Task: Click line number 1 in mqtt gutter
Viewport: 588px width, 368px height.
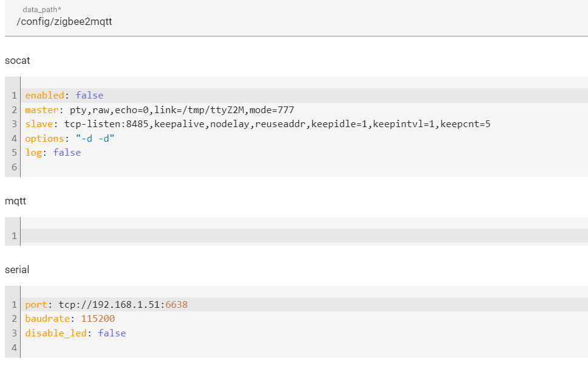Action: 13,236
